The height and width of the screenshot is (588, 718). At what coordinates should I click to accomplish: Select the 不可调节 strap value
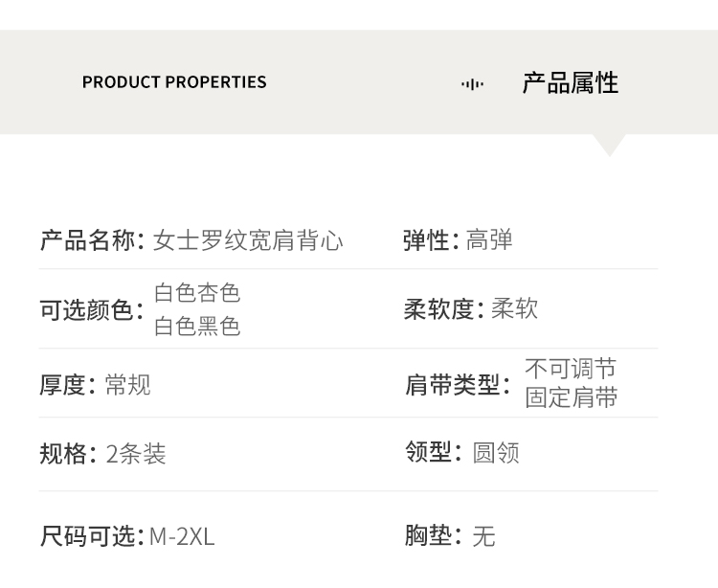pyautogui.click(x=571, y=369)
